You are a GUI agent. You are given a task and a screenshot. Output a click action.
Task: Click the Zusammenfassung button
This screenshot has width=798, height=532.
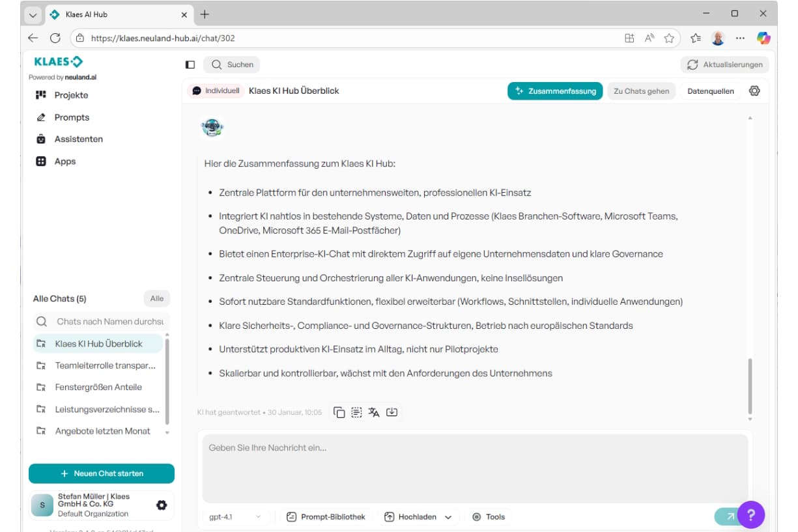(x=555, y=91)
